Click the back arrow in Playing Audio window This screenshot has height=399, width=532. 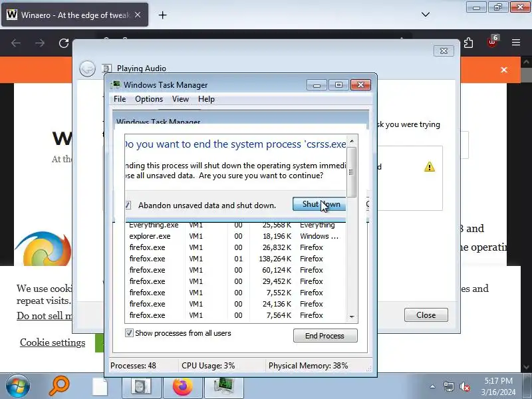pos(88,68)
